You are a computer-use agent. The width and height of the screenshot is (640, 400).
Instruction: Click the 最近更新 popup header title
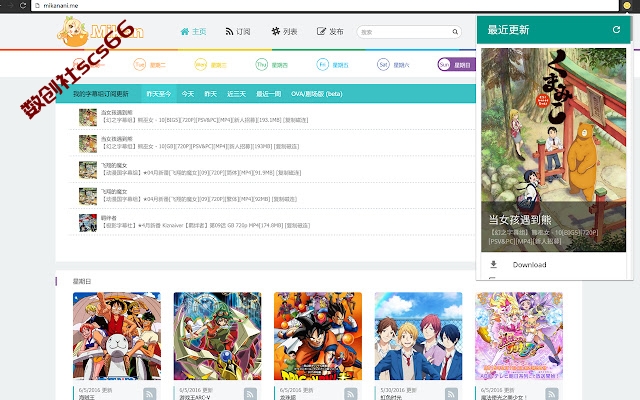[x=508, y=29]
